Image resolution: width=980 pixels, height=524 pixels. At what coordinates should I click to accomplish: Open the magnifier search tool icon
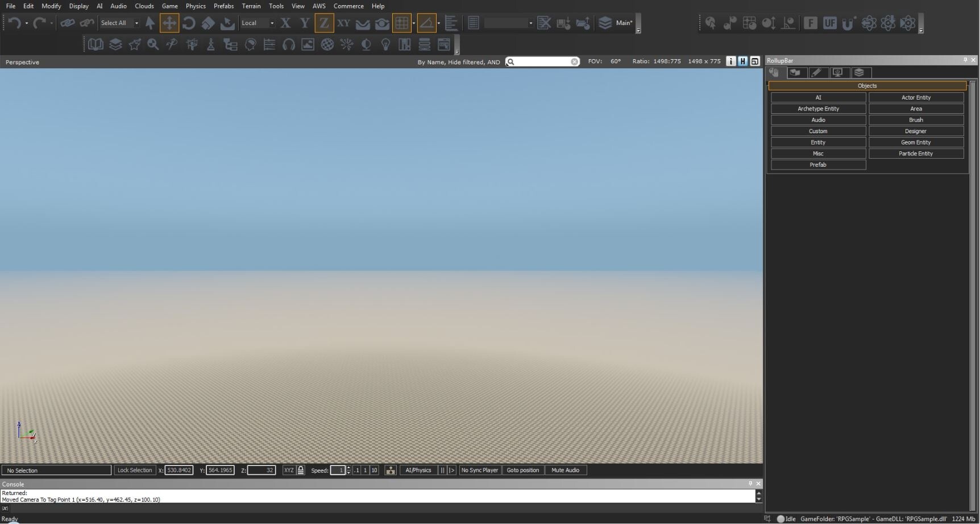[x=153, y=44]
